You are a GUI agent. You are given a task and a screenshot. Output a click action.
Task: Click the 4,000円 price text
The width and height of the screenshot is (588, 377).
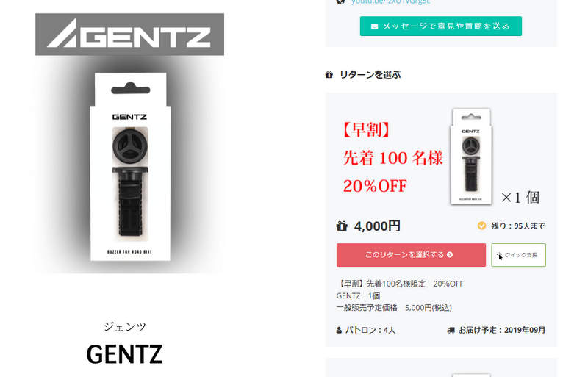coord(377,226)
